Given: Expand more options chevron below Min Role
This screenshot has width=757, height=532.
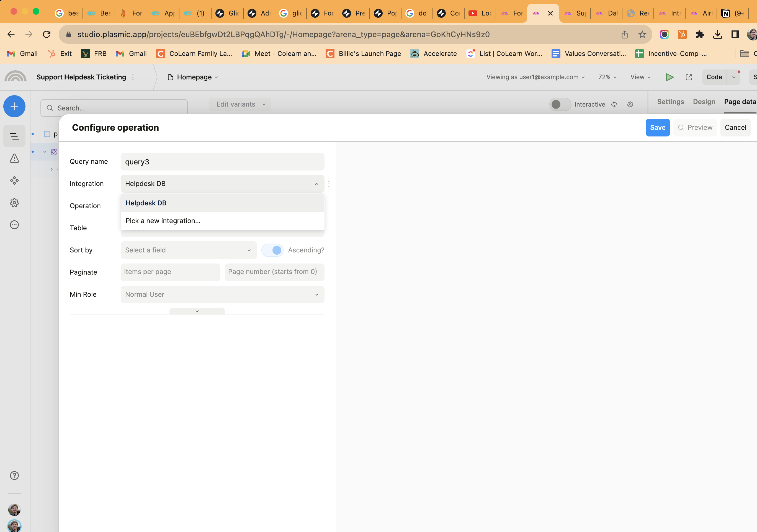Looking at the screenshot, I should pos(197,311).
